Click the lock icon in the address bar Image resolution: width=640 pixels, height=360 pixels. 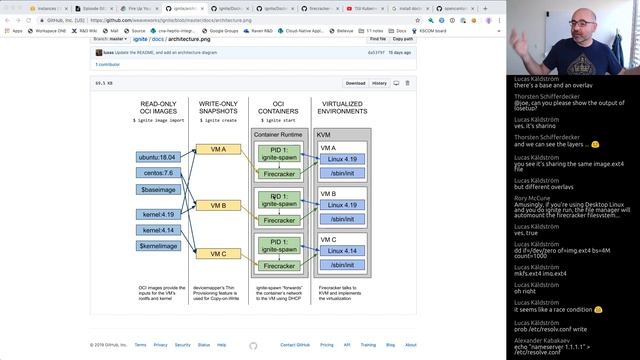pyautogui.click(x=42, y=20)
